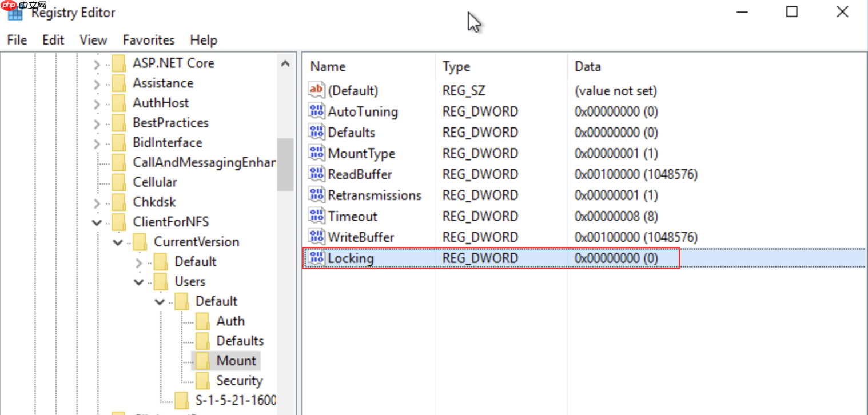The height and width of the screenshot is (415, 868).
Task: Click the BestPractices folder icon
Action: pos(119,123)
